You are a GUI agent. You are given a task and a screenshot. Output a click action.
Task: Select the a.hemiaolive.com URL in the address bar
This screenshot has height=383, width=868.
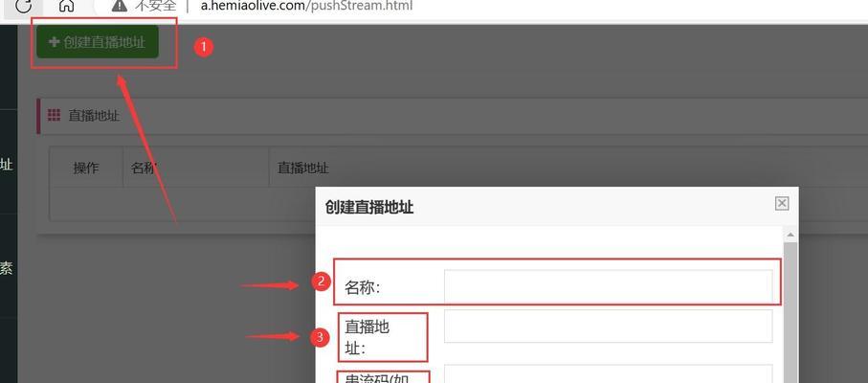[x=306, y=6]
